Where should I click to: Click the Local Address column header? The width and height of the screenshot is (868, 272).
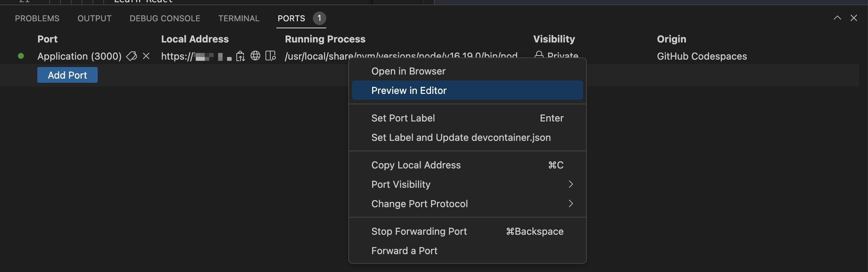pos(195,39)
